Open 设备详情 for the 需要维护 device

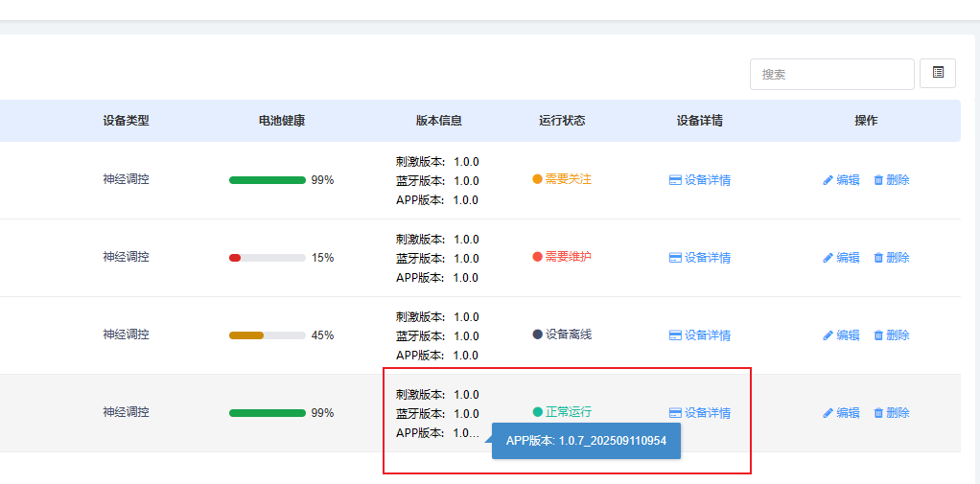click(699, 258)
